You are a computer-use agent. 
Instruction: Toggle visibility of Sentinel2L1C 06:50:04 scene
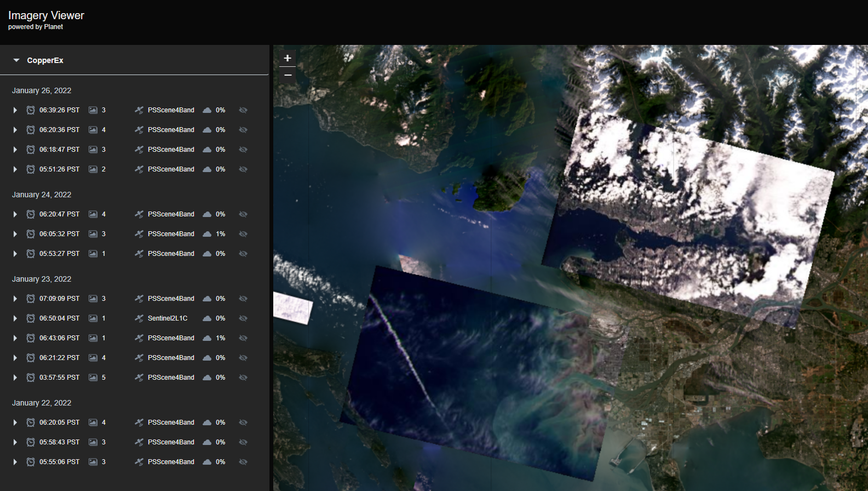243,318
